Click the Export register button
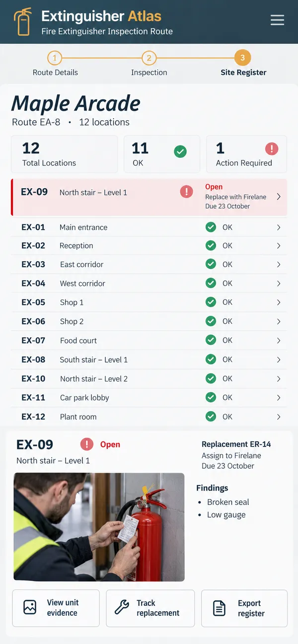Image resolution: width=298 pixels, height=644 pixels. tap(244, 608)
